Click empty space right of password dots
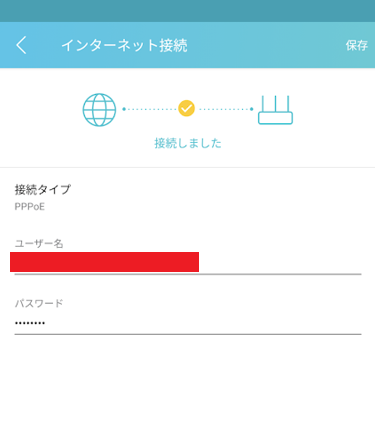The height and width of the screenshot is (421, 375). point(203,323)
